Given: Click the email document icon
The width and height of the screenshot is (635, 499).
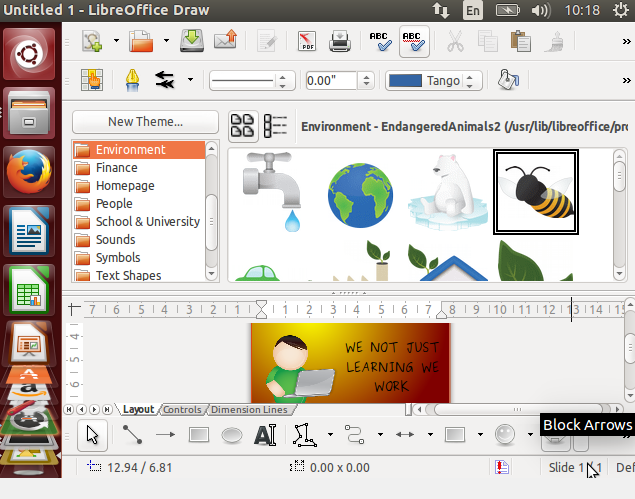Looking at the screenshot, I should click(x=226, y=40).
